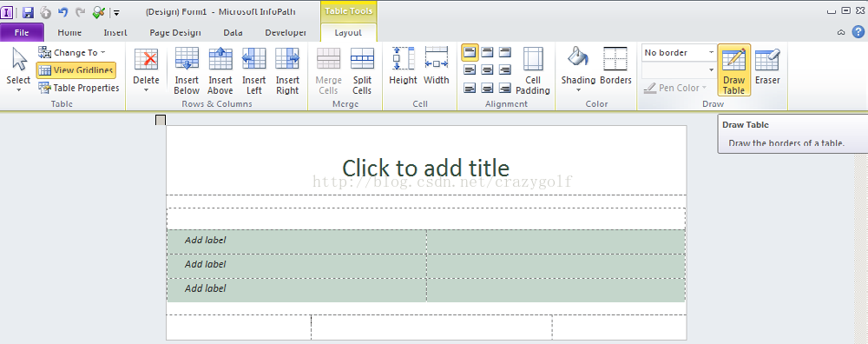This screenshot has height=344, width=868.
Task: Click the Redo arrow in quick access toolbar
Action: tap(80, 12)
